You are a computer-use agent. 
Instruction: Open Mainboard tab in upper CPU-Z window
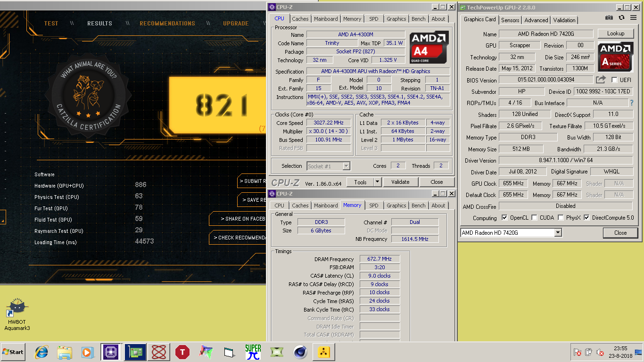click(x=326, y=19)
